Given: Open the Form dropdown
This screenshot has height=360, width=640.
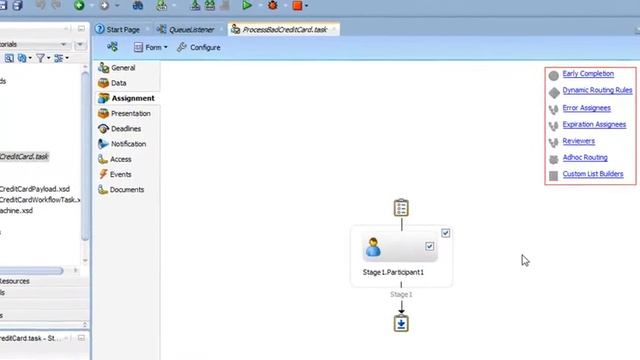Looking at the screenshot, I should click(150, 47).
